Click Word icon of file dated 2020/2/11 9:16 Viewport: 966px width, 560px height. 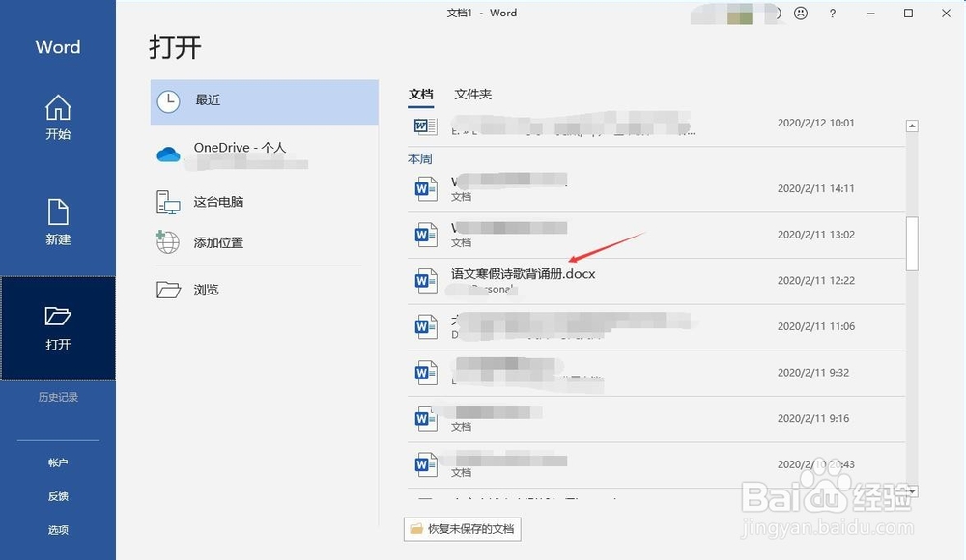click(426, 419)
